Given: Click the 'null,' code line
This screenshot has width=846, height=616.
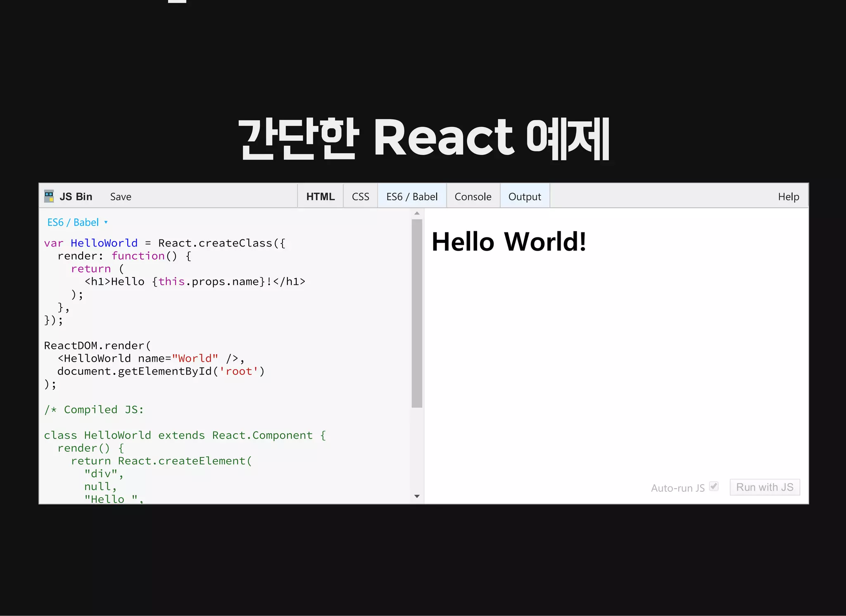Looking at the screenshot, I should coord(101,486).
